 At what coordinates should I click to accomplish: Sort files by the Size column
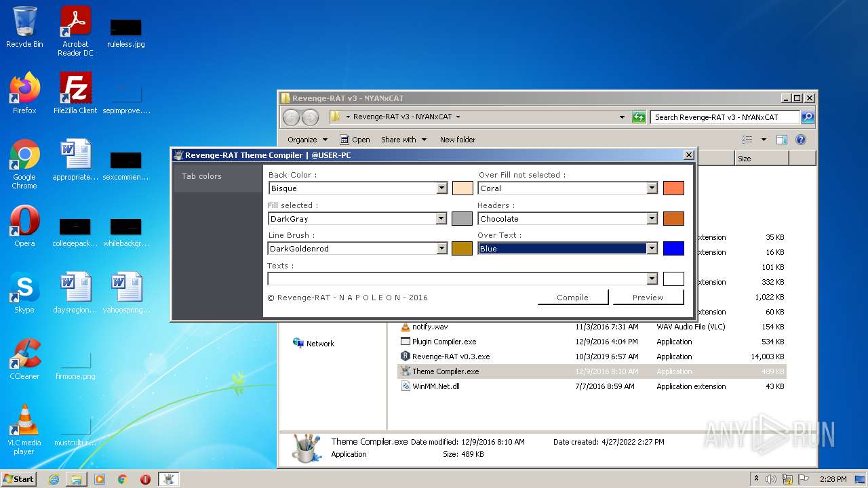[x=762, y=159]
